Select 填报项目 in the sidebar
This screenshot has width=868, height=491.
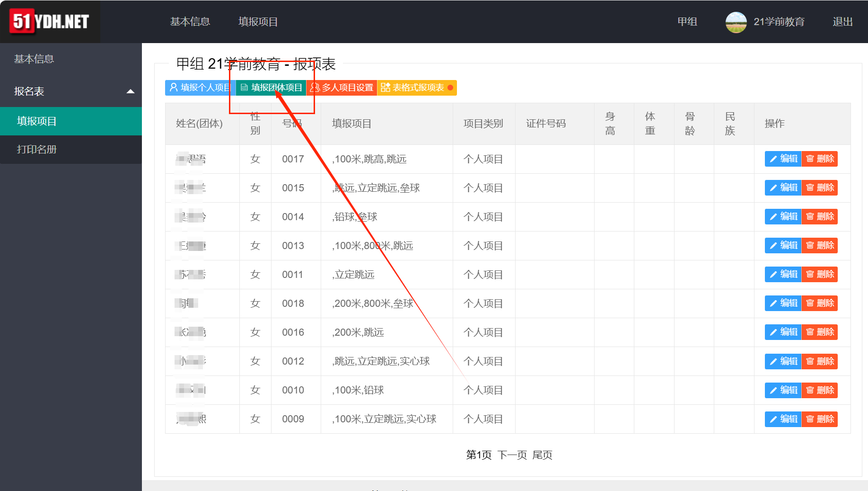71,121
